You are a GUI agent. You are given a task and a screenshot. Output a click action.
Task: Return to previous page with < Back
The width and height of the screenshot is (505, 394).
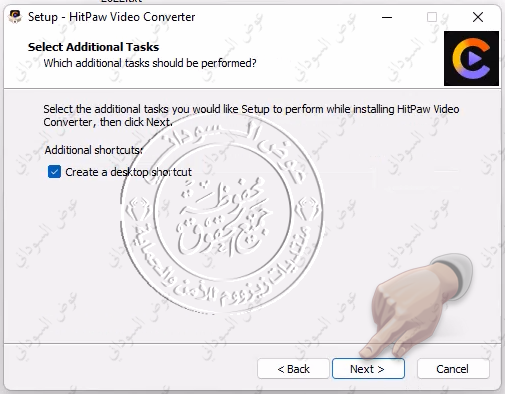[293, 369]
